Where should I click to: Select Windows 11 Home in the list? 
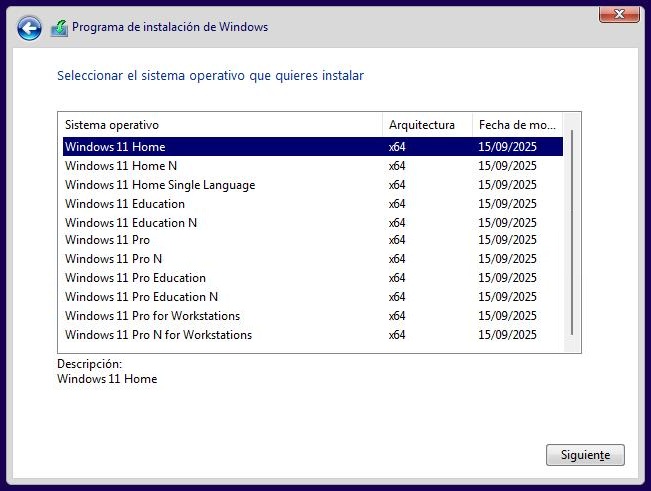pyautogui.click(x=313, y=147)
